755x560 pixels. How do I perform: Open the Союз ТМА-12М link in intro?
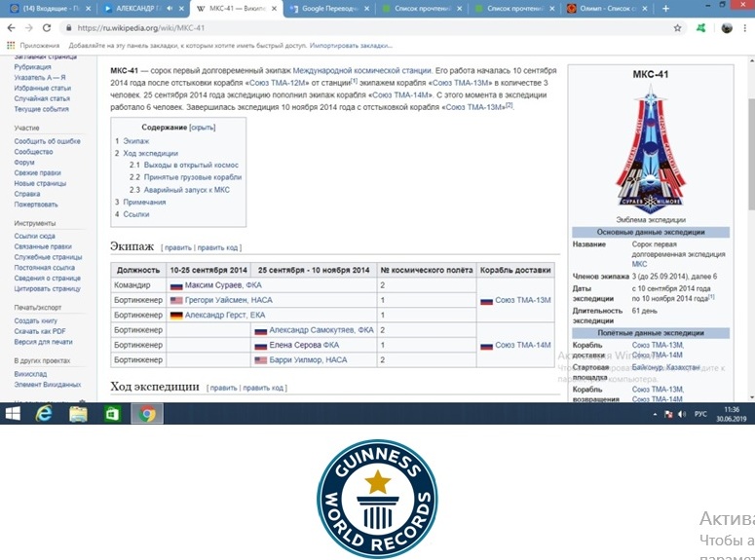(279, 83)
